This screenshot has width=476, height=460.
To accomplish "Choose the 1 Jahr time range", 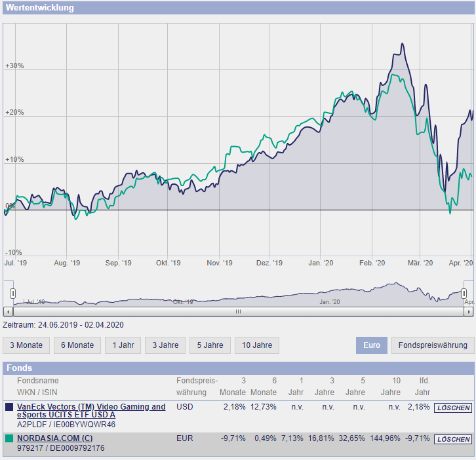I will [123, 345].
